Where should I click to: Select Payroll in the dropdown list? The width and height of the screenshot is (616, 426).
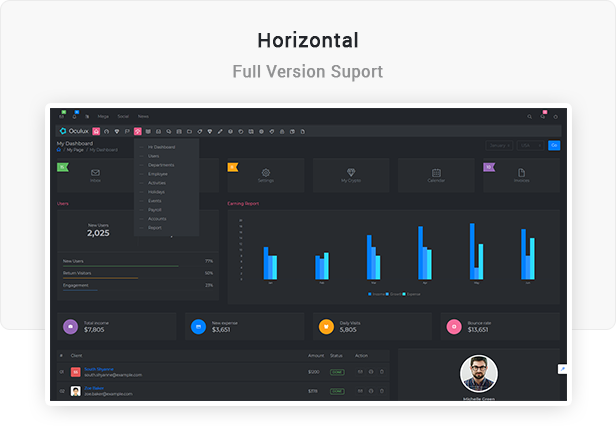[157, 209]
